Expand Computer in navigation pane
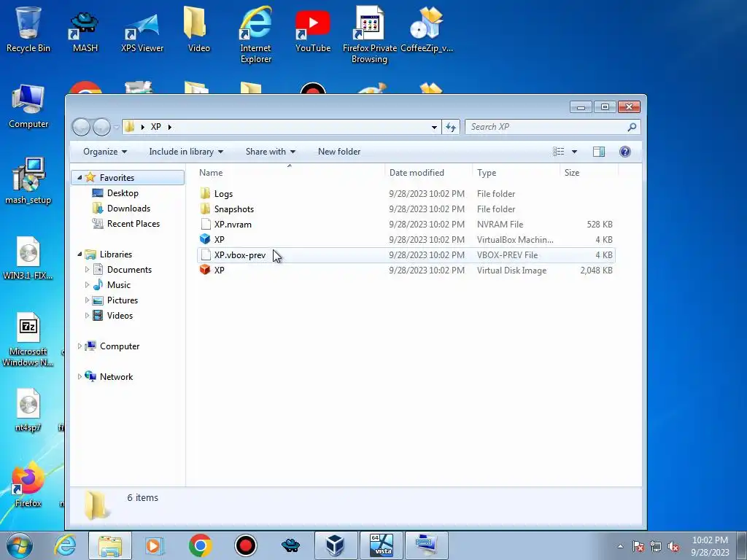 [80, 346]
